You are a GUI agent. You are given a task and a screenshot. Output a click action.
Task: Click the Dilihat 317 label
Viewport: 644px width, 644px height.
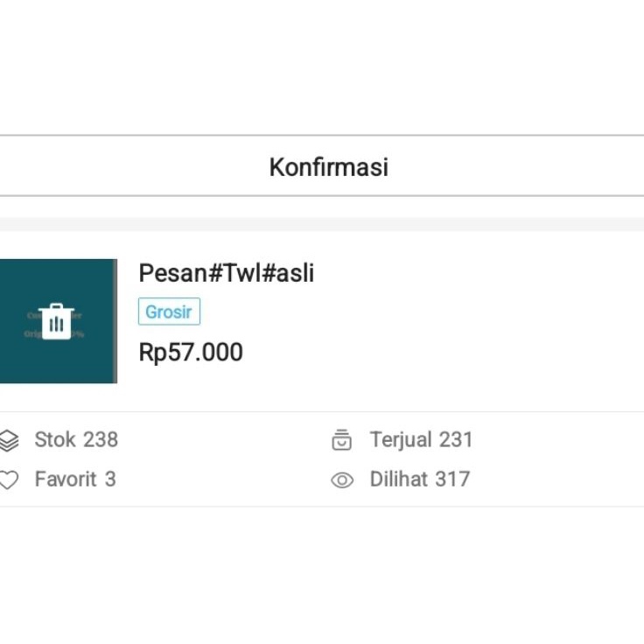(x=419, y=479)
